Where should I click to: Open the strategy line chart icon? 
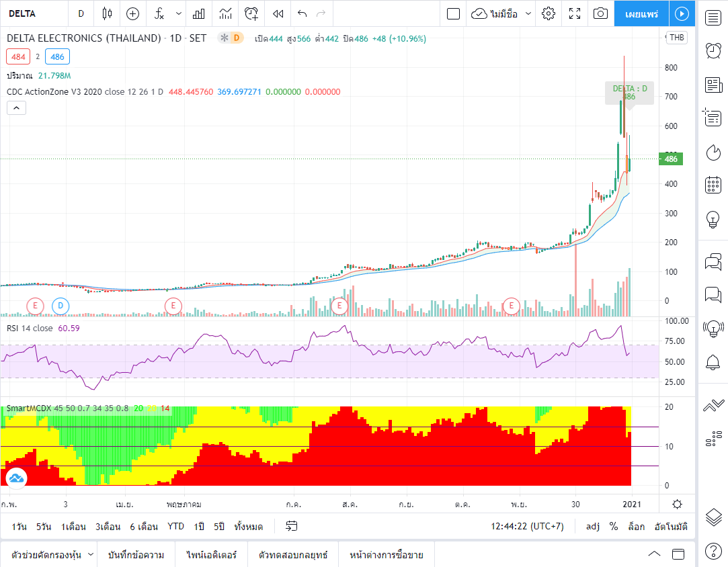(226, 13)
